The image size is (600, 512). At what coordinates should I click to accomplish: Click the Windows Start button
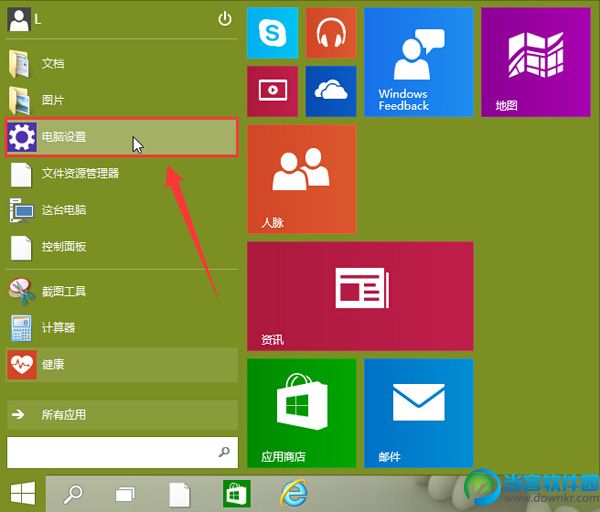[x=23, y=494]
